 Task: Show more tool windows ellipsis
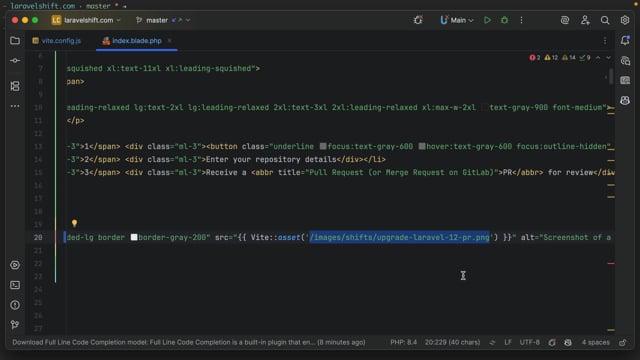point(15,106)
